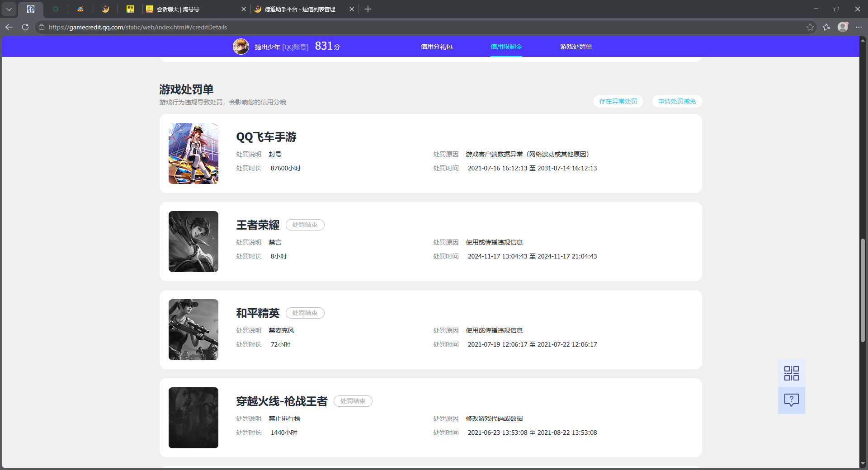
Task: Click the 1440小时 duration text
Action: (x=284, y=432)
